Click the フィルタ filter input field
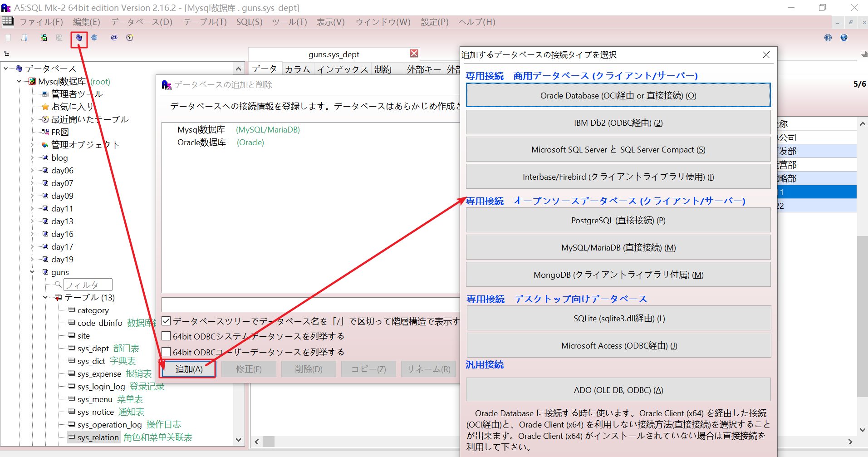868x457 pixels. point(88,284)
